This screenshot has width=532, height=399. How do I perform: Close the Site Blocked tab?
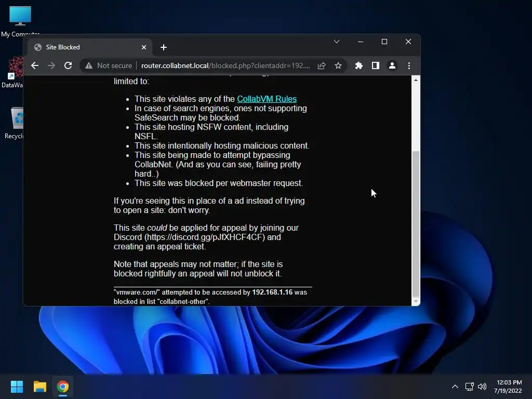(x=144, y=47)
